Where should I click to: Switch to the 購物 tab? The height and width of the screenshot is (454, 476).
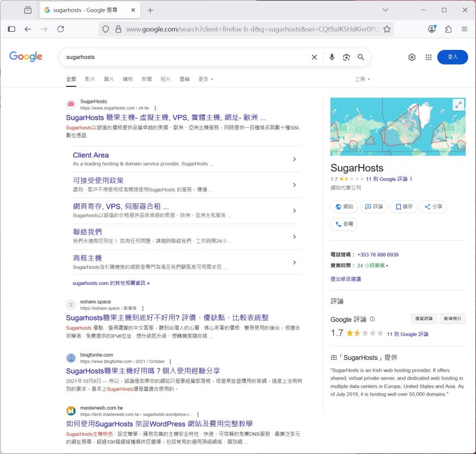128,79
